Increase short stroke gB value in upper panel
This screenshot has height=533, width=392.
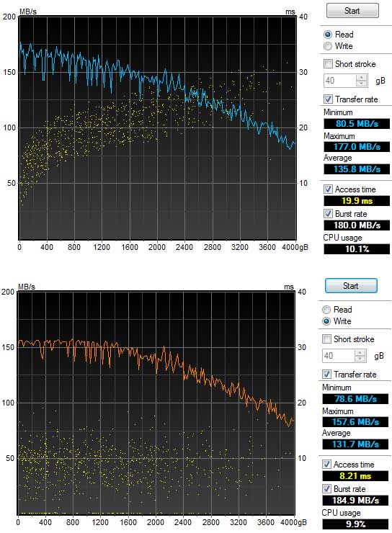coord(362,78)
